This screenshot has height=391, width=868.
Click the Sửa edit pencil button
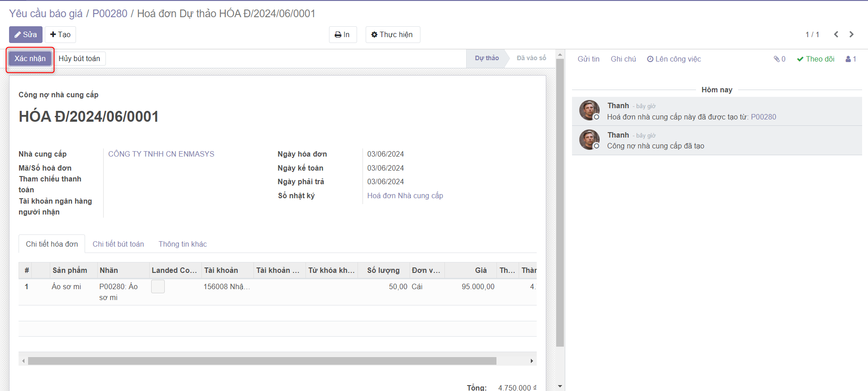[x=25, y=34]
